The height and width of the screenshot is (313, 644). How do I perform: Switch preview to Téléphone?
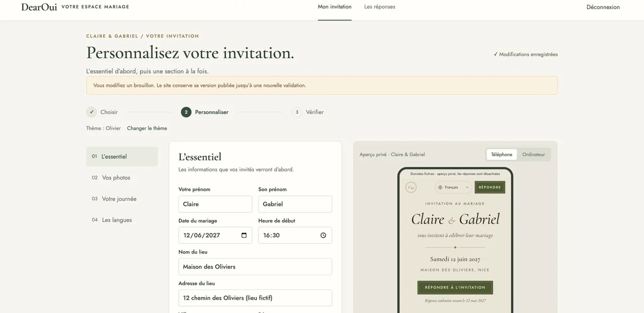point(502,155)
